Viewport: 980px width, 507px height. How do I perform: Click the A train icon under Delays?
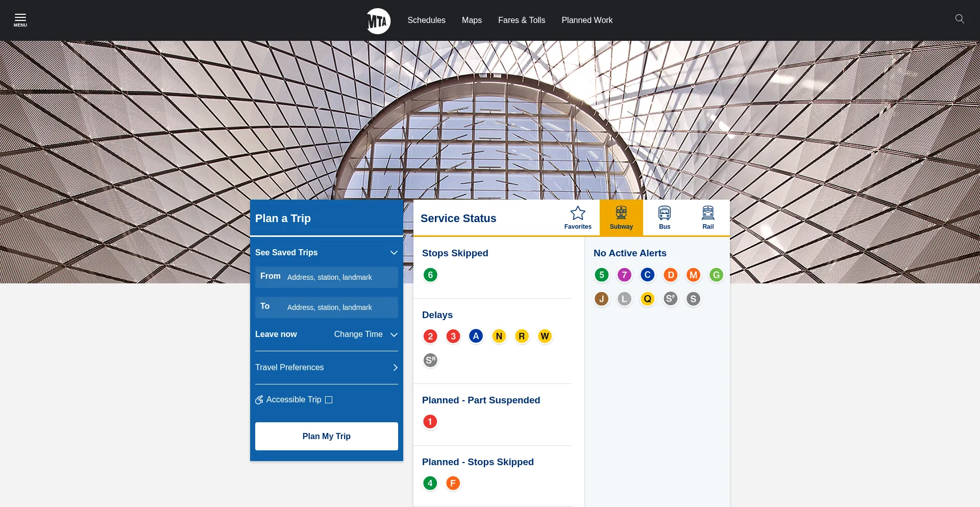click(476, 336)
